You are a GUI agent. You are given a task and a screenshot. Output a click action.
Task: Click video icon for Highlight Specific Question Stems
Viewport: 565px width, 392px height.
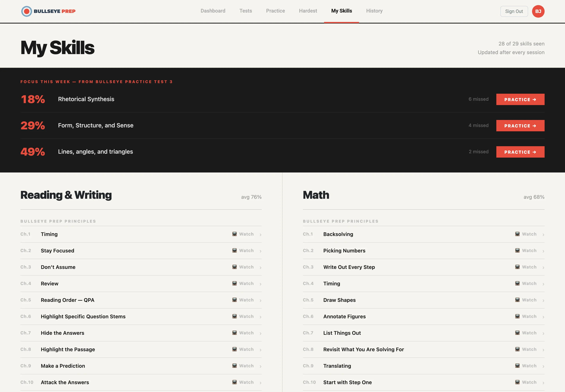(235, 316)
